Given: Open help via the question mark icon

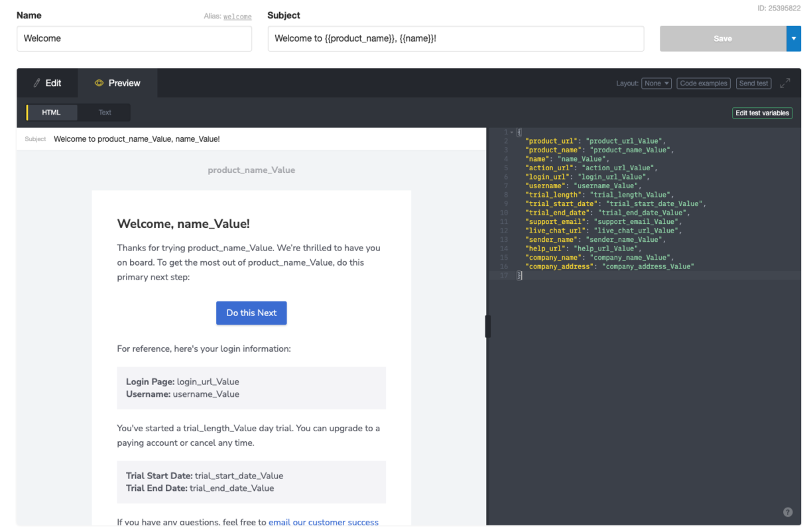Looking at the screenshot, I should pyautogui.click(x=788, y=512).
